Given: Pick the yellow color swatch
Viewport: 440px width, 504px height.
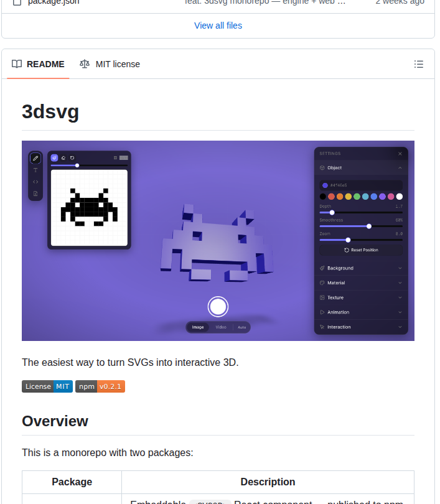Looking at the screenshot, I should [349, 197].
